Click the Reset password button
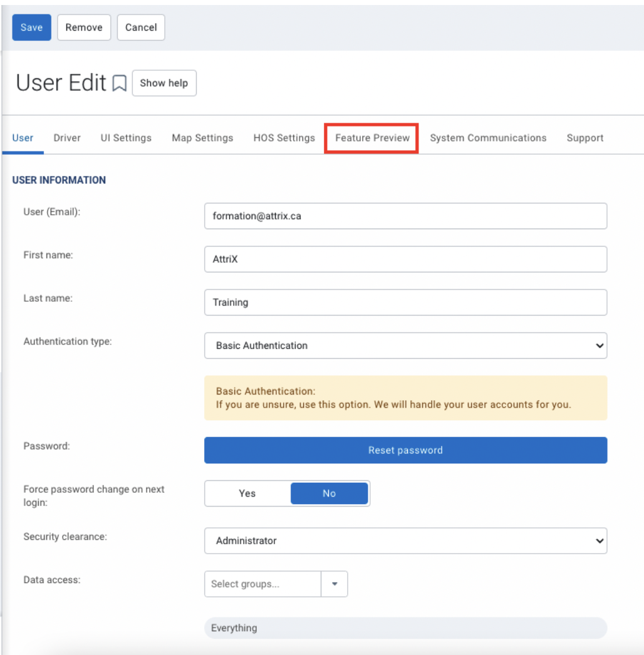 click(405, 450)
